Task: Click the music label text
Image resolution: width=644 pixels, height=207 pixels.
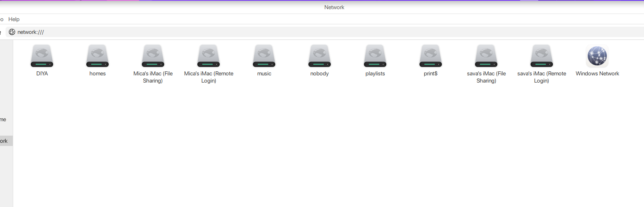Action: pos(264,74)
